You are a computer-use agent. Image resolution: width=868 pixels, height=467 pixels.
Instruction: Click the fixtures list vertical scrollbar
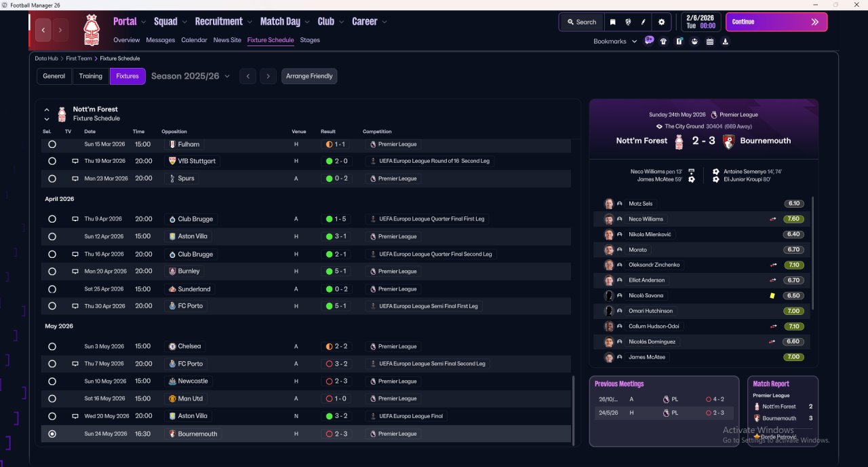pyautogui.click(x=574, y=410)
